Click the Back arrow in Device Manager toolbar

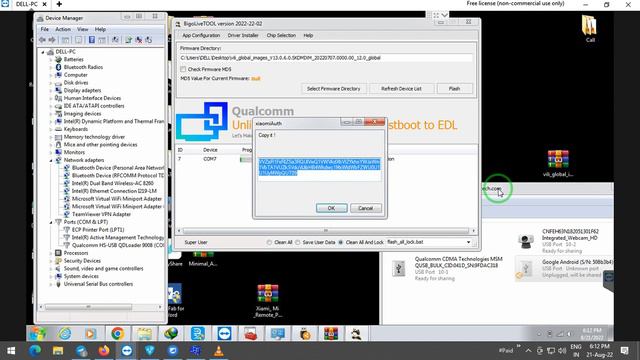click(x=42, y=40)
